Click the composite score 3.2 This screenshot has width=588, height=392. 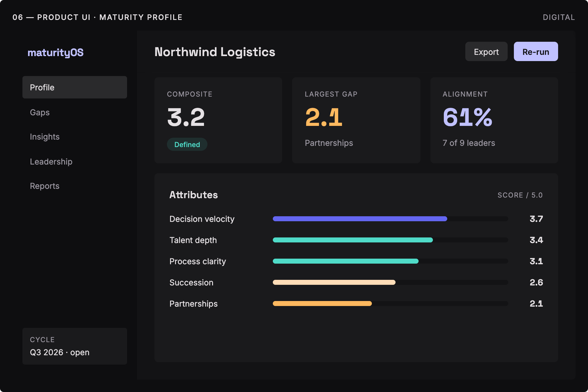186,117
